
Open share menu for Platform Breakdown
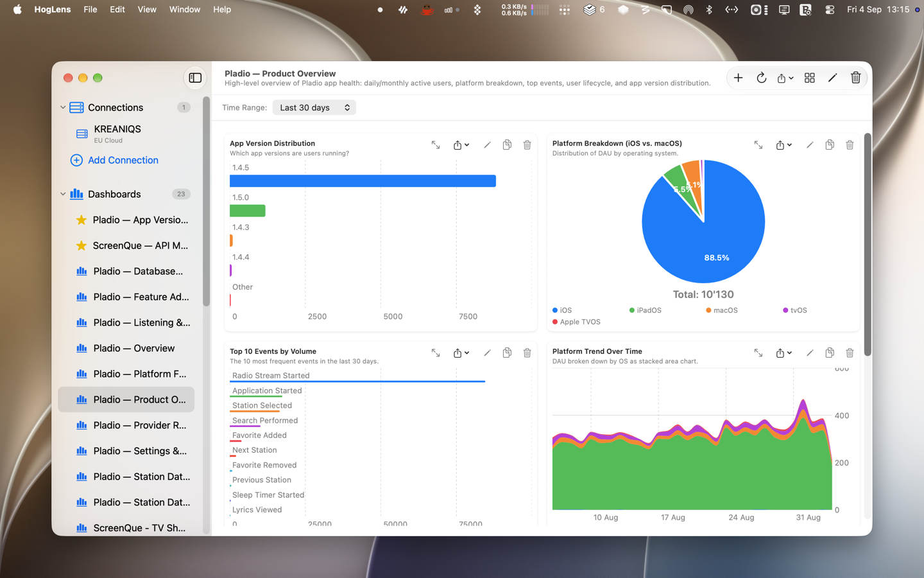coord(784,145)
